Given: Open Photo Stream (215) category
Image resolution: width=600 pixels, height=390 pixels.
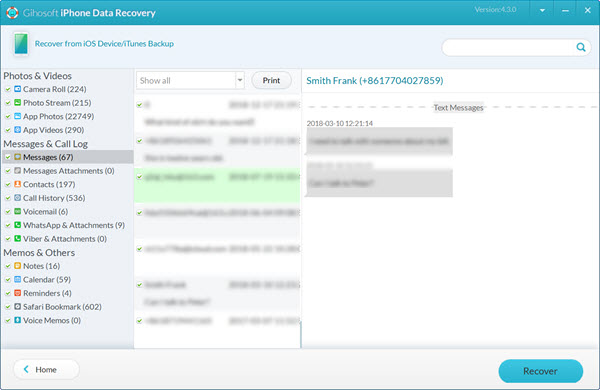Looking at the screenshot, I should (57, 103).
